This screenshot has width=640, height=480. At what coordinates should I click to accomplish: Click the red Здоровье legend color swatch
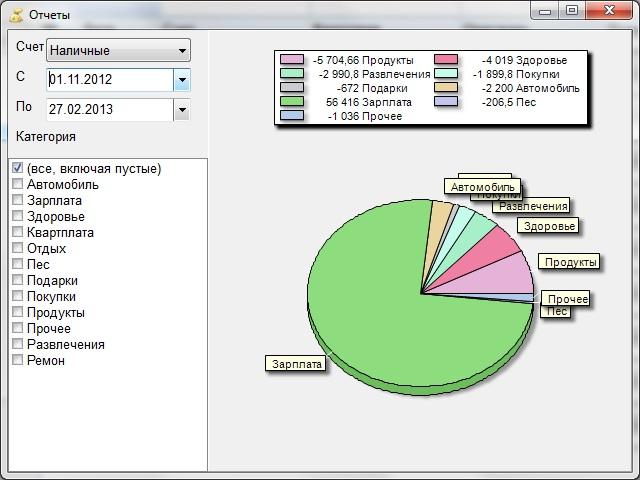(x=446, y=60)
